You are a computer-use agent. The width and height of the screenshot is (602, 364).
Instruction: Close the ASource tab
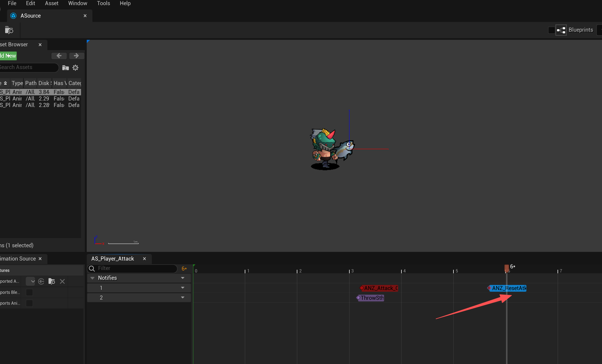pyautogui.click(x=85, y=16)
